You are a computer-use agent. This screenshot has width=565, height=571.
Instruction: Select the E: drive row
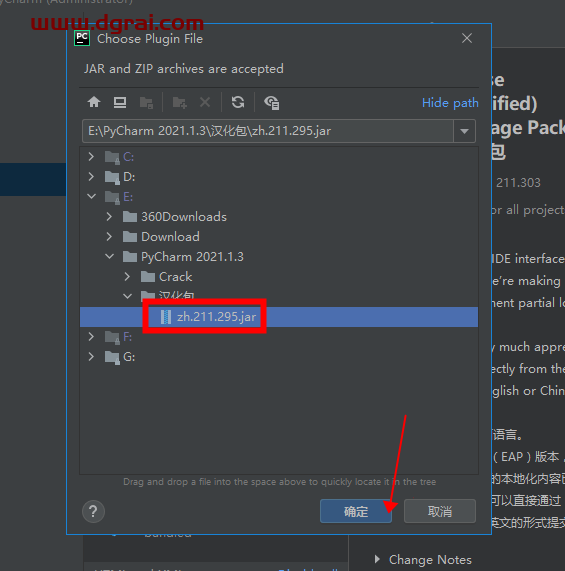pos(278,197)
